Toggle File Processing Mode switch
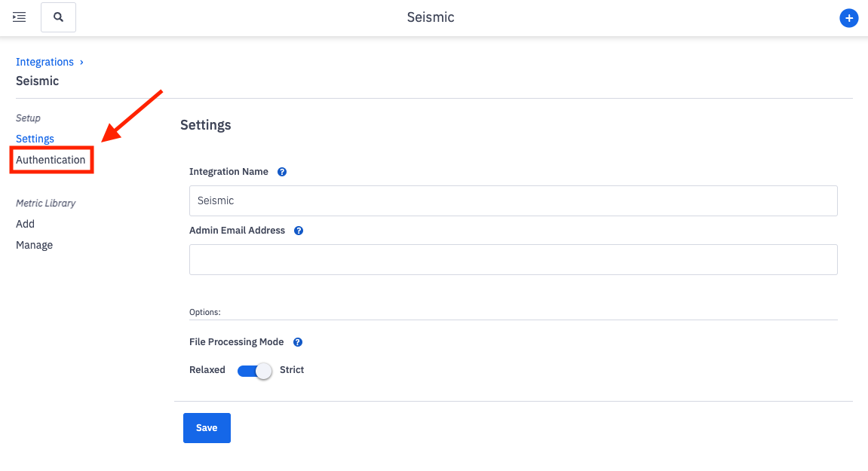This screenshot has height=471, width=868. click(254, 370)
